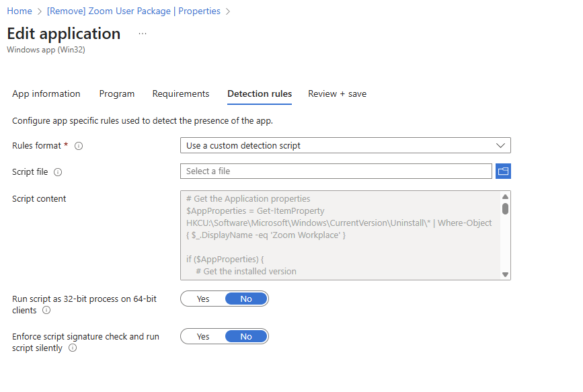Screen dimensions: 583x392
Task: Click info icon beside Script file label
Action: tap(58, 172)
